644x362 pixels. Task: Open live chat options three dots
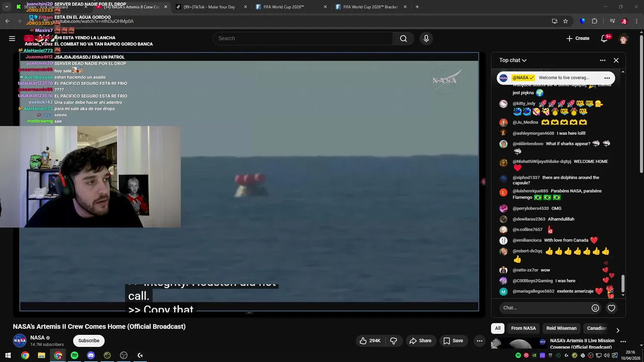tap(603, 60)
